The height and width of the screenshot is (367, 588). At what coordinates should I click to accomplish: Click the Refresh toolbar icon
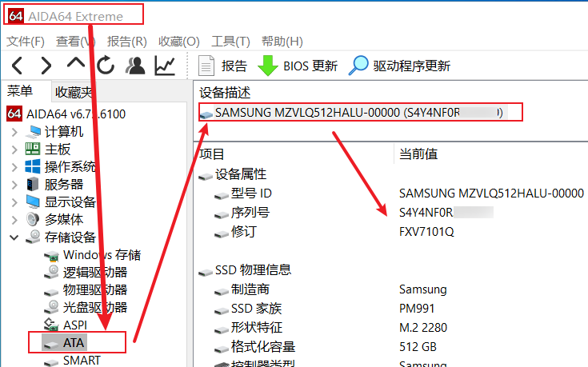(106, 66)
